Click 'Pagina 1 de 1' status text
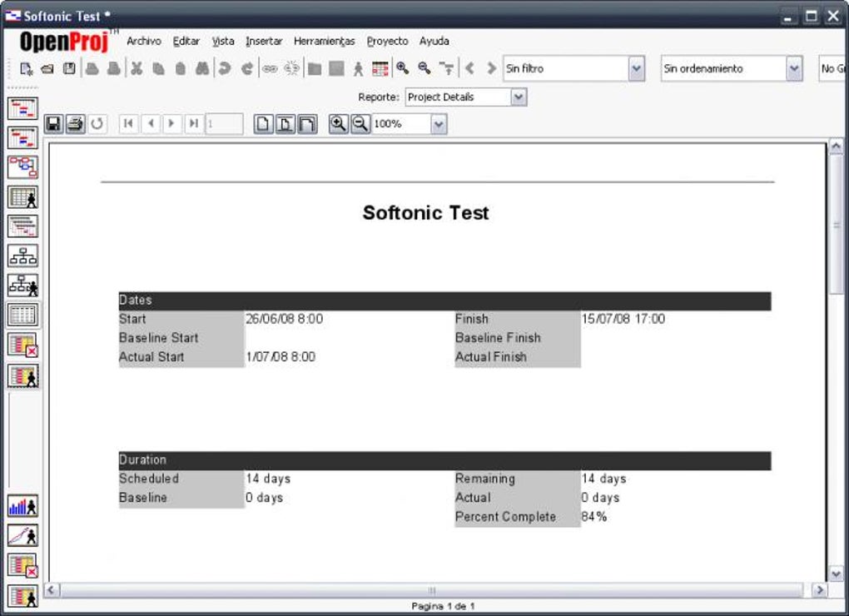Image resolution: width=849 pixels, height=616 pixels. [x=443, y=606]
